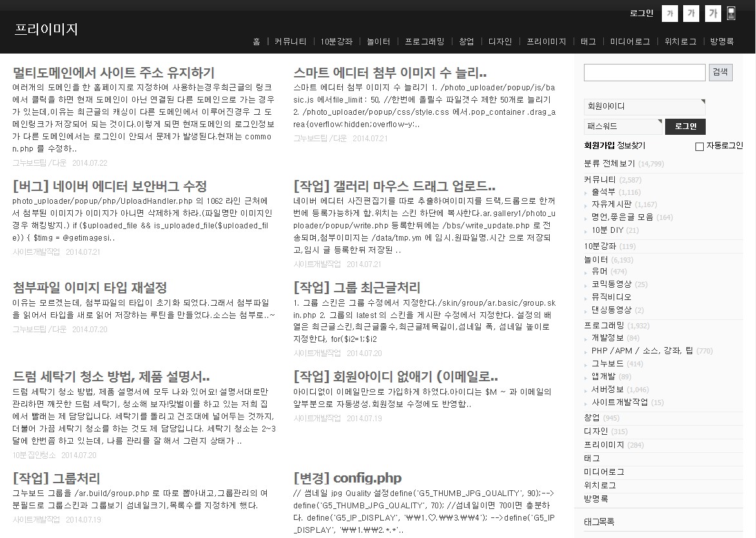756x538 pixels.
Task: Open the 10분강좌 top menu item
Action: click(336, 41)
